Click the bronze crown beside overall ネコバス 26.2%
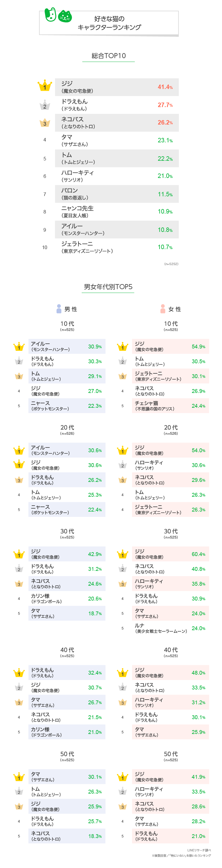 [45, 123]
